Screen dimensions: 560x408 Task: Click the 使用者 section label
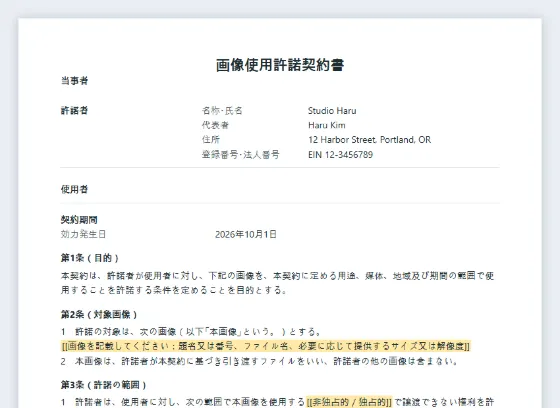point(74,189)
